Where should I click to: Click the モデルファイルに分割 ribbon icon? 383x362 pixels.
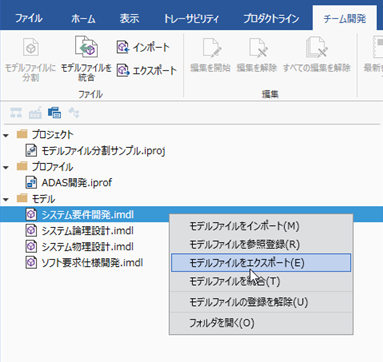pos(31,48)
